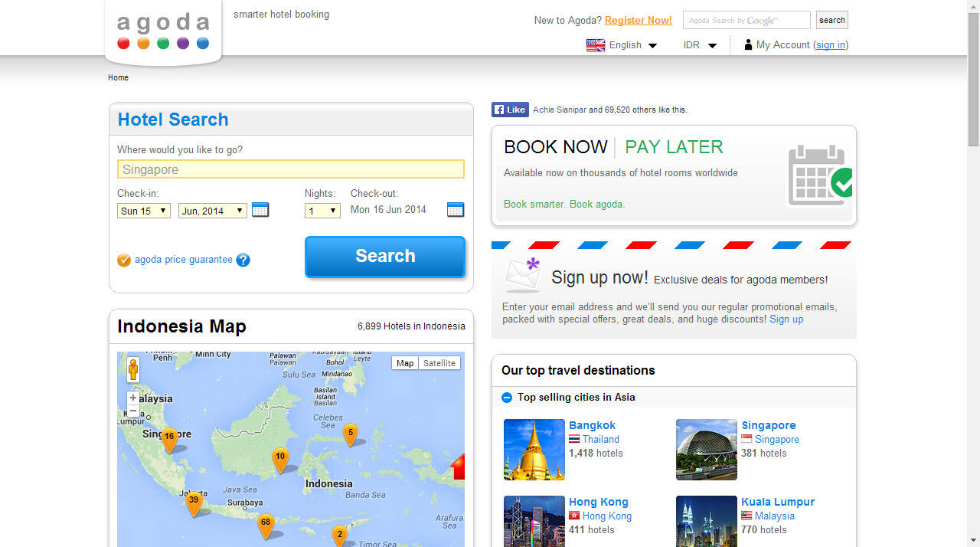Click the BOOK NOW heading text
The height and width of the screenshot is (547, 980).
(556, 147)
